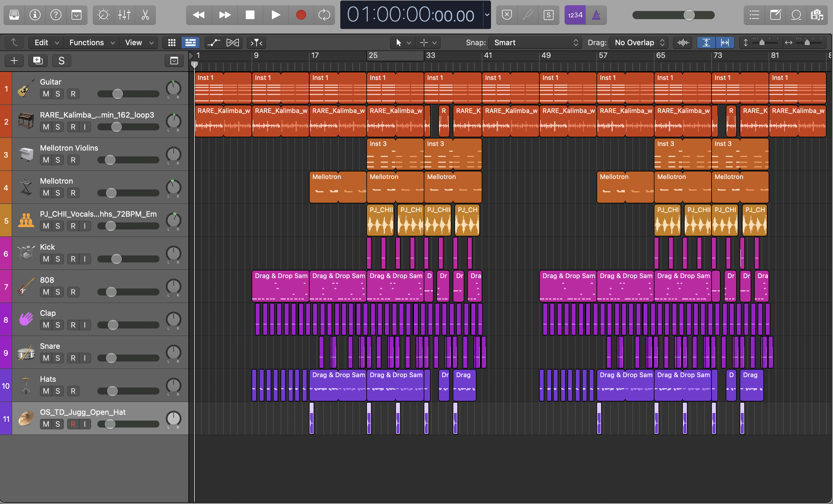Screen dimensions: 833x504
Task: Open the Edit menu
Action: point(47,43)
